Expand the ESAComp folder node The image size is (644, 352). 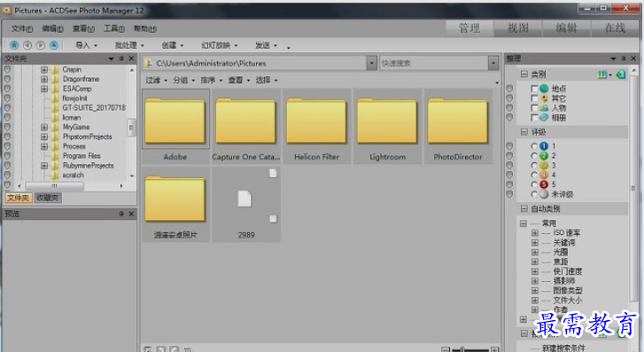(44, 89)
